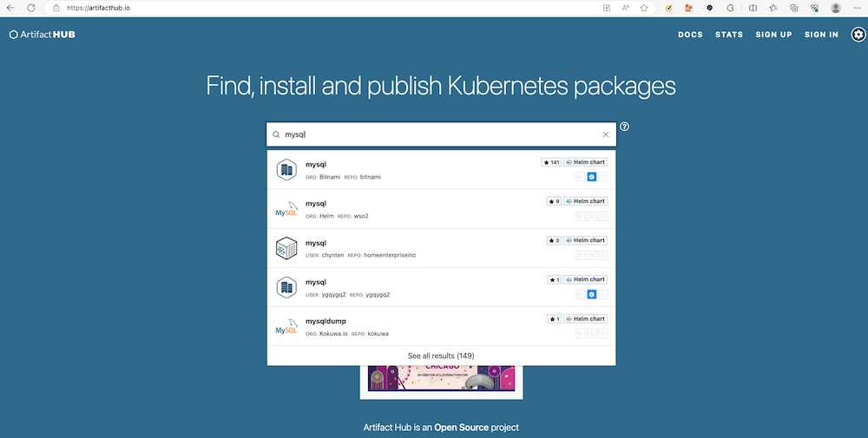Open mysqldump result from Kokuwa.io
The image size is (868, 438).
(x=441, y=327)
